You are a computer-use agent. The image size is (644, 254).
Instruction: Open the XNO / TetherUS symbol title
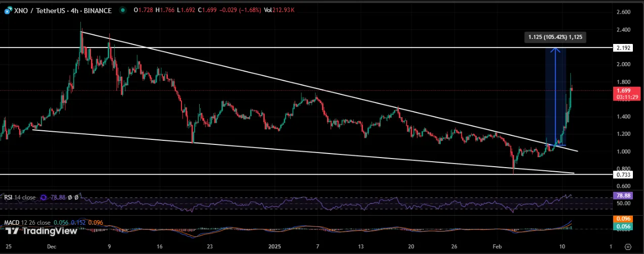click(x=63, y=11)
